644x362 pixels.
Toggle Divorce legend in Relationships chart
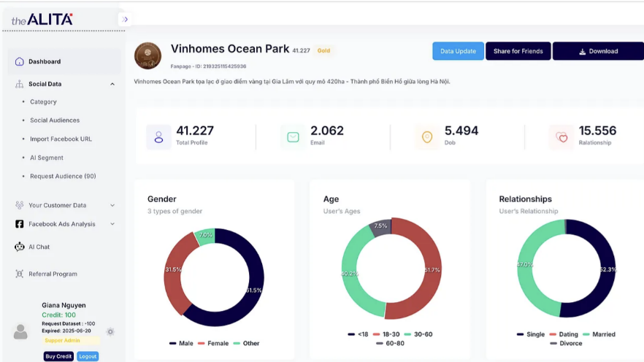[566, 343]
